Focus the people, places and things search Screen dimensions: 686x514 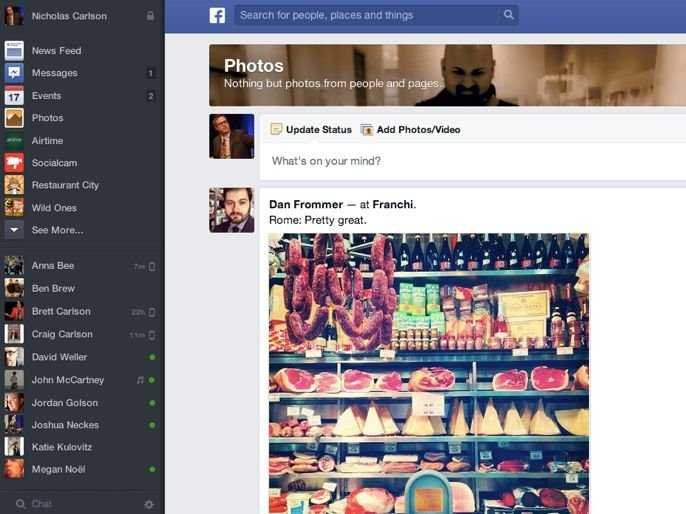click(367, 15)
